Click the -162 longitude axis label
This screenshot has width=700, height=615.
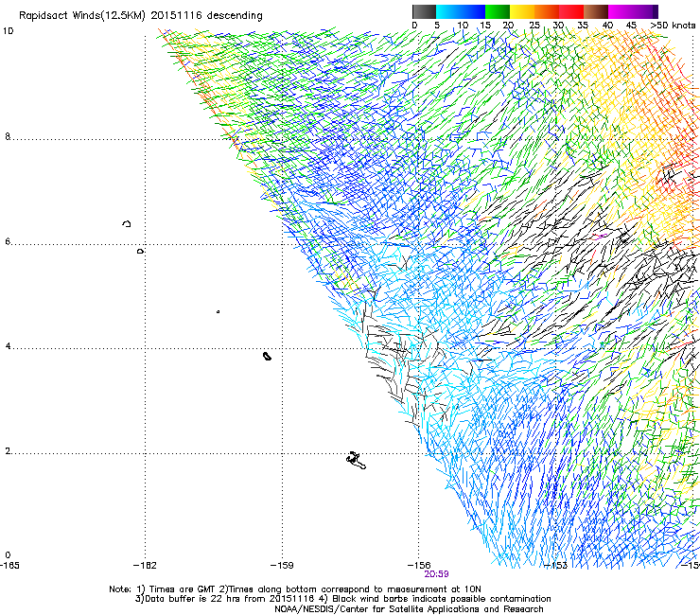pos(145,566)
